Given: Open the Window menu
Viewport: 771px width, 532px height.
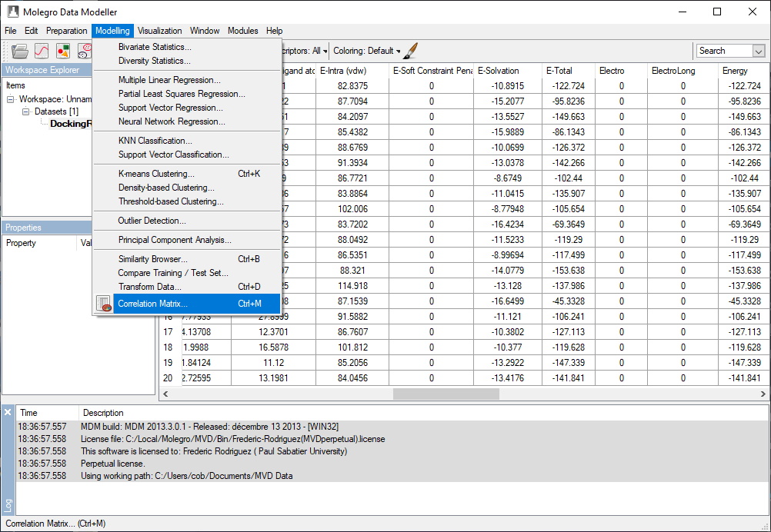Looking at the screenshot, I should tap(205, 31).
